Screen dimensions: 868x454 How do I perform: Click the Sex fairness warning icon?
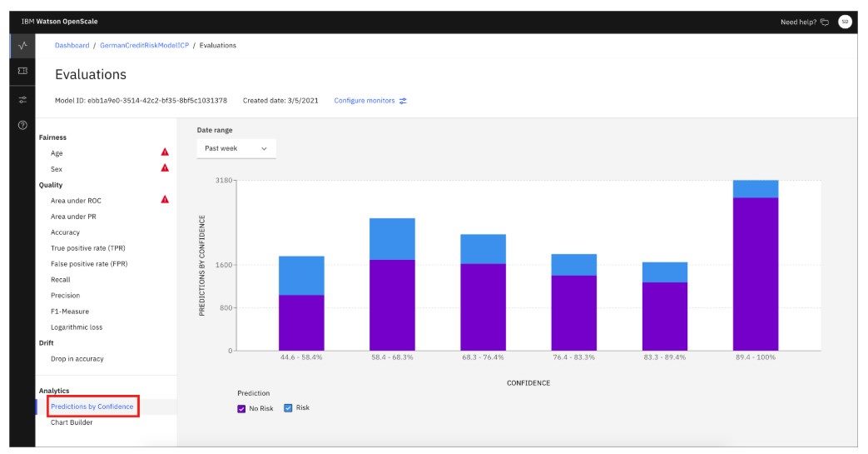tap(165, 168)
